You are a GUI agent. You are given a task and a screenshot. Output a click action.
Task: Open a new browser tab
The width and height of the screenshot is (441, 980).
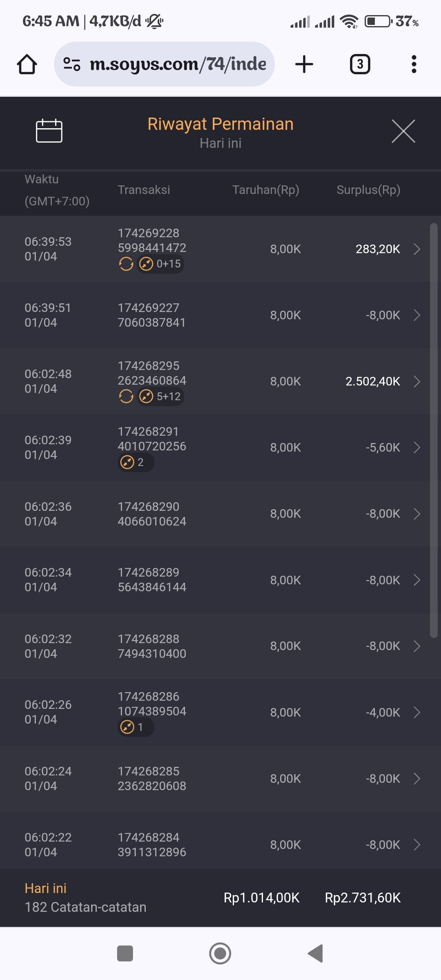pyautogui.click(x=304, y=65)
